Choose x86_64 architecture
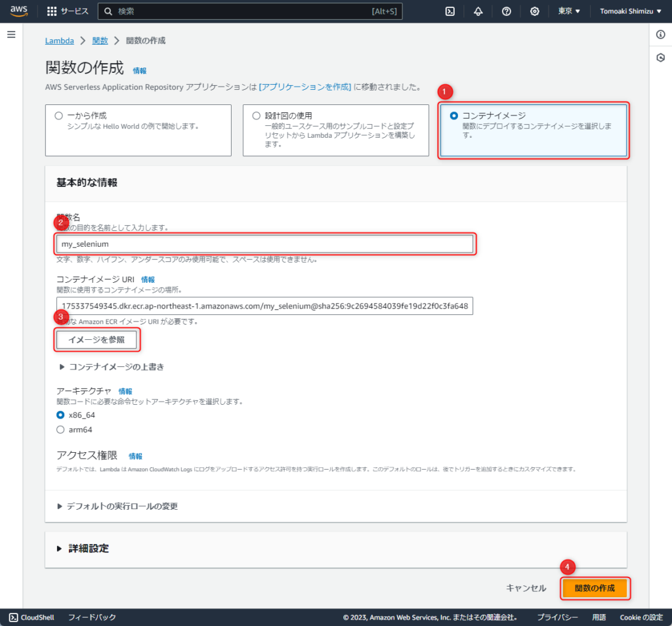This screenshot has width=672, height=626. pos(60,415)
